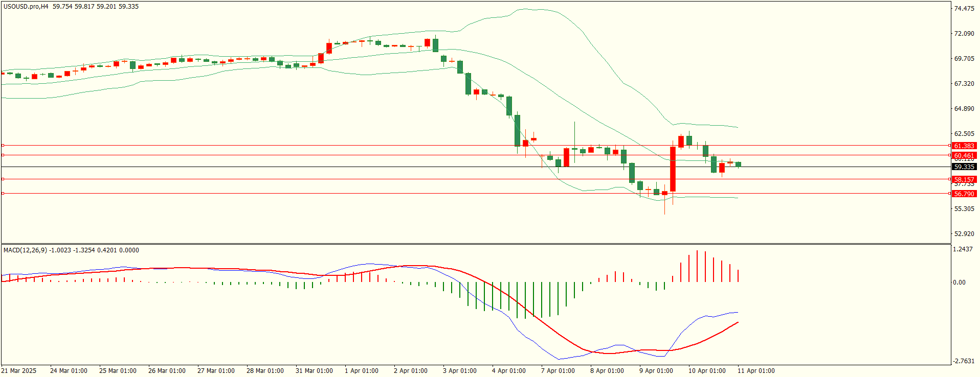Select the left handle of the 61.383 line
This screenshot has height=377, width=980.
coord(3,146)
